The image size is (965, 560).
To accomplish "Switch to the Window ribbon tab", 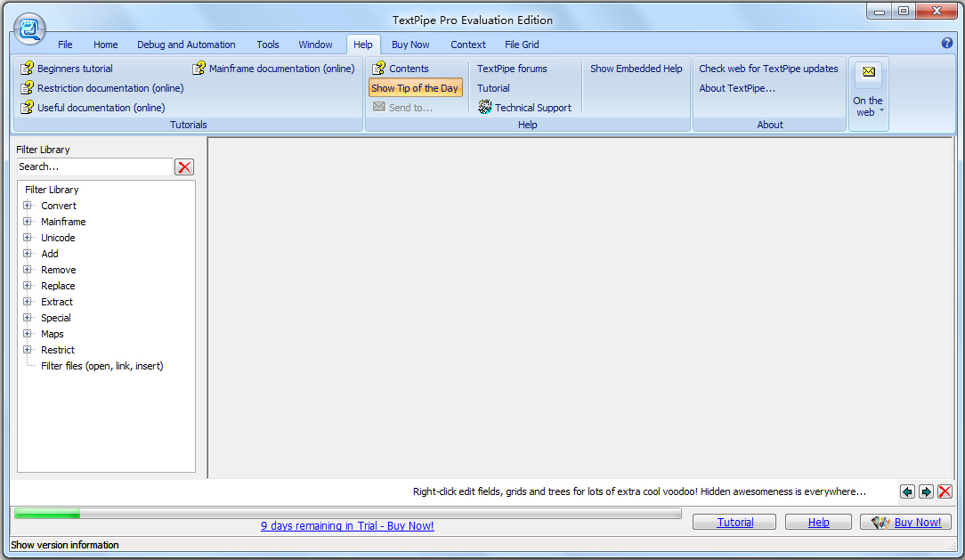I will pos(315,45).
